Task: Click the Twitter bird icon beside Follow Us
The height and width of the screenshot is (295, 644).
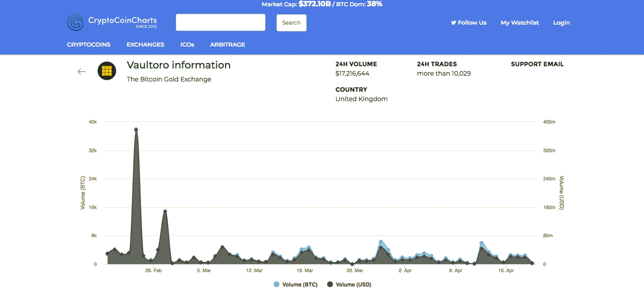Action: tap(453, 22)
